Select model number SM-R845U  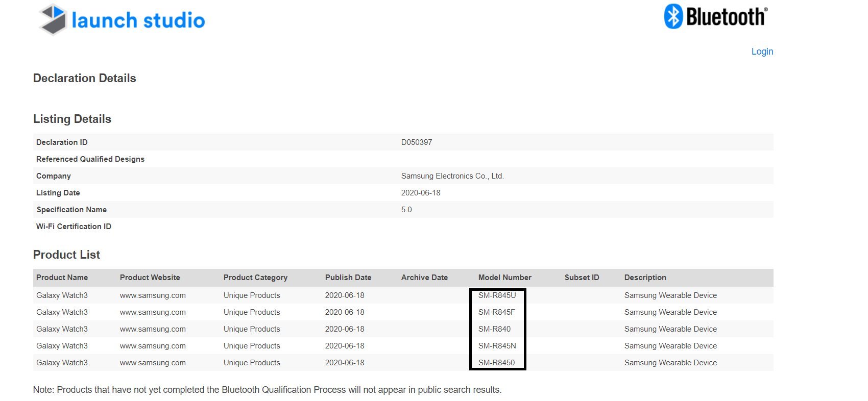(x=497, y=295)
